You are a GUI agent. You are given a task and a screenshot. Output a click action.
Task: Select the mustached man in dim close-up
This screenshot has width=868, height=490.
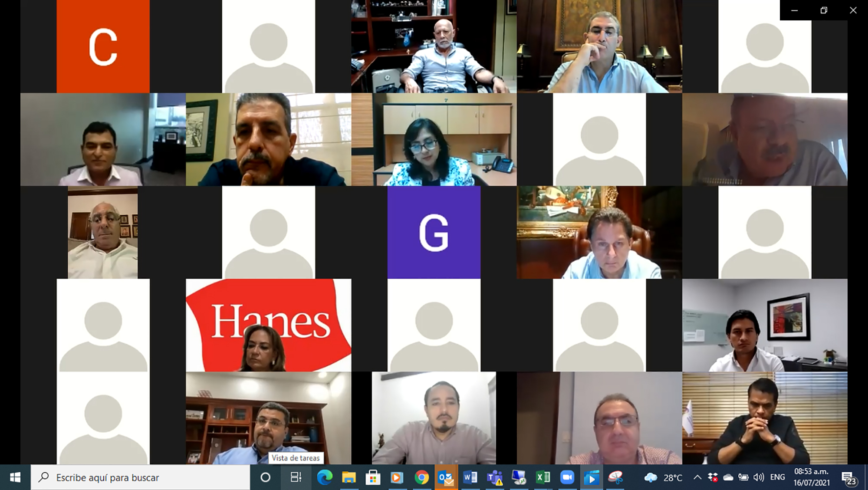765,139
